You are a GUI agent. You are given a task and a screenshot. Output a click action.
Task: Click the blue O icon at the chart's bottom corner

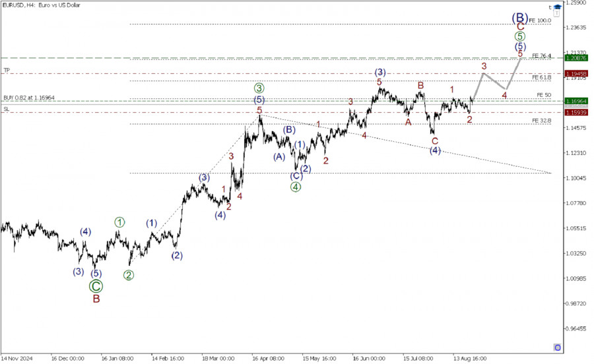(x=557, y=348)
